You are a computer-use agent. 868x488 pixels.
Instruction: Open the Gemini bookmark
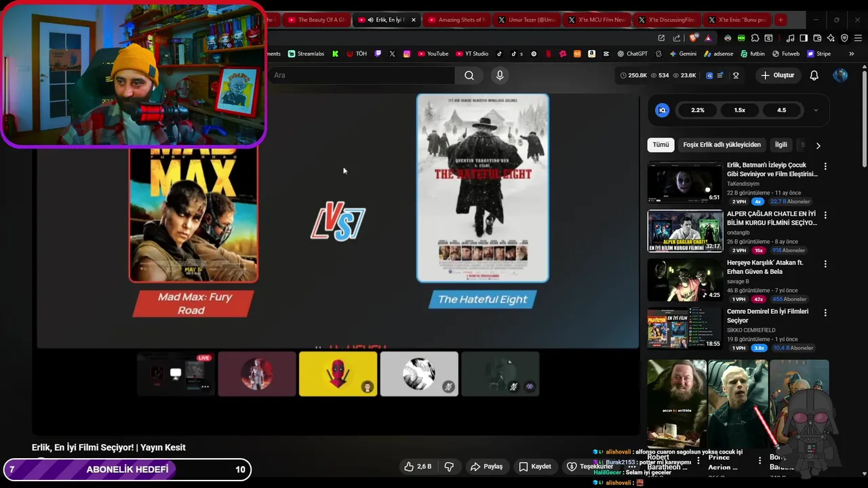tap(683, 54)
